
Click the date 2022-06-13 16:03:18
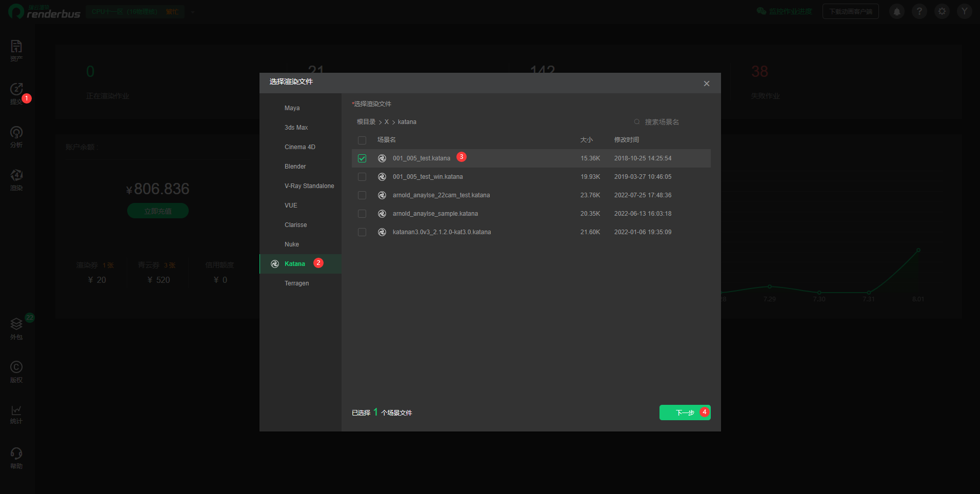click(x=643, y=214)
